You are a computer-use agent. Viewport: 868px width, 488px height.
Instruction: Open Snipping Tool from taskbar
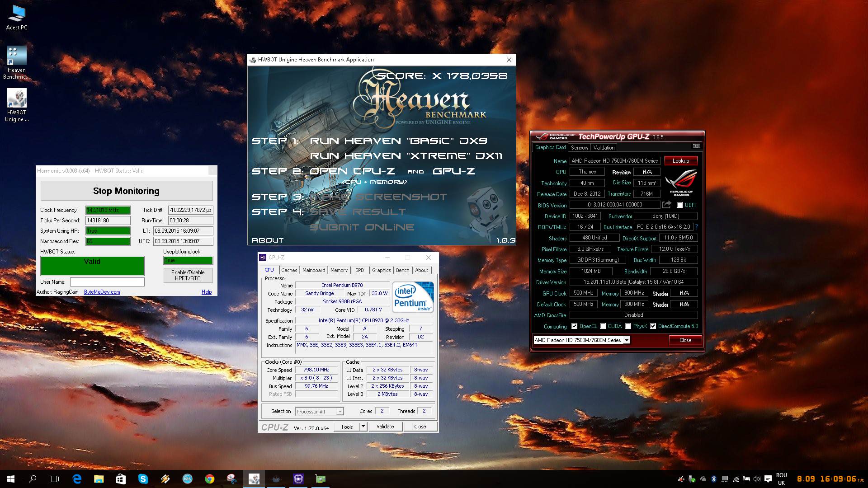click(231, 479)
